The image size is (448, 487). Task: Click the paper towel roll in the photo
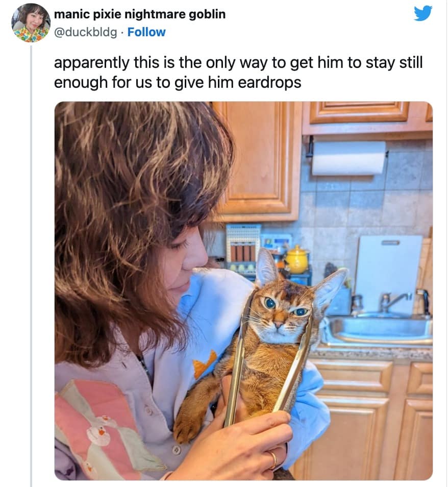(349, 158)
